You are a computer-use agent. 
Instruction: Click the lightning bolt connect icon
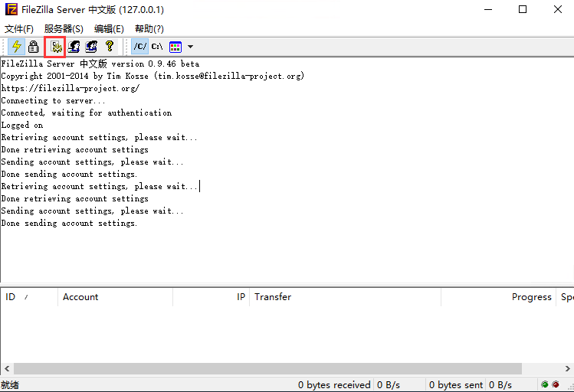(16, 47)
